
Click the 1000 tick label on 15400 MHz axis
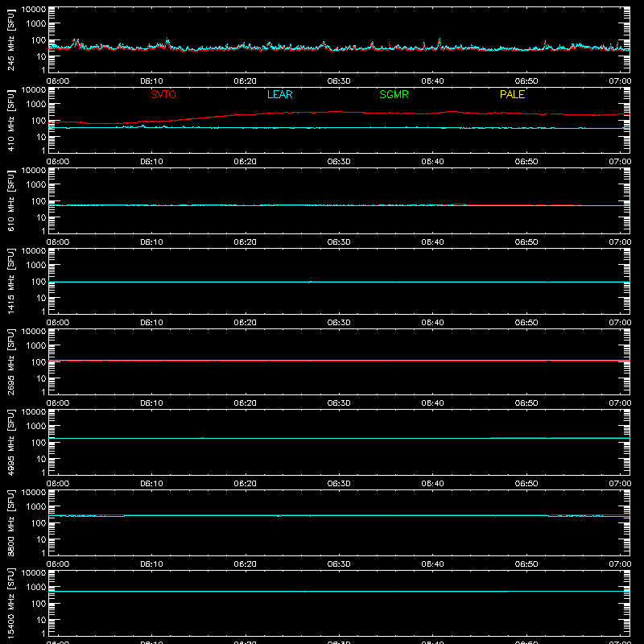coord(36,588)
